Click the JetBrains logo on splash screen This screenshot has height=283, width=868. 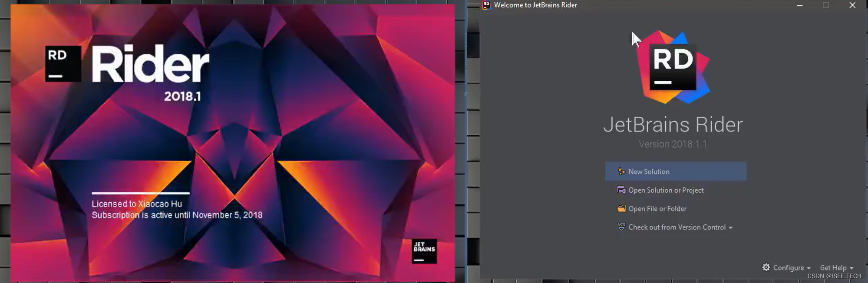[x=424, y=251]
